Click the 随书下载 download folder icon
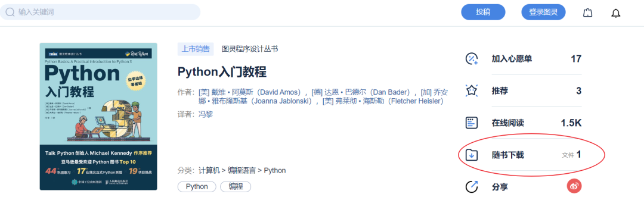The image size is (644, 219). [472, 155]
